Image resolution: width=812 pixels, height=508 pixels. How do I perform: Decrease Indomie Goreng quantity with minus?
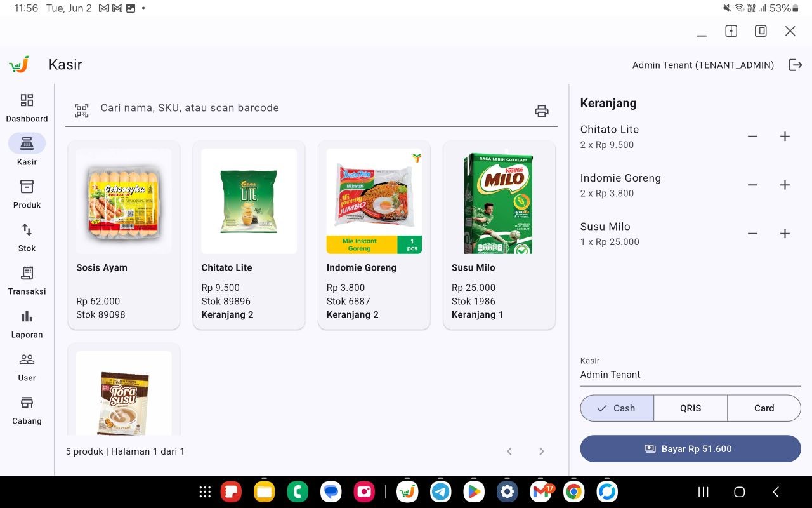752,185
